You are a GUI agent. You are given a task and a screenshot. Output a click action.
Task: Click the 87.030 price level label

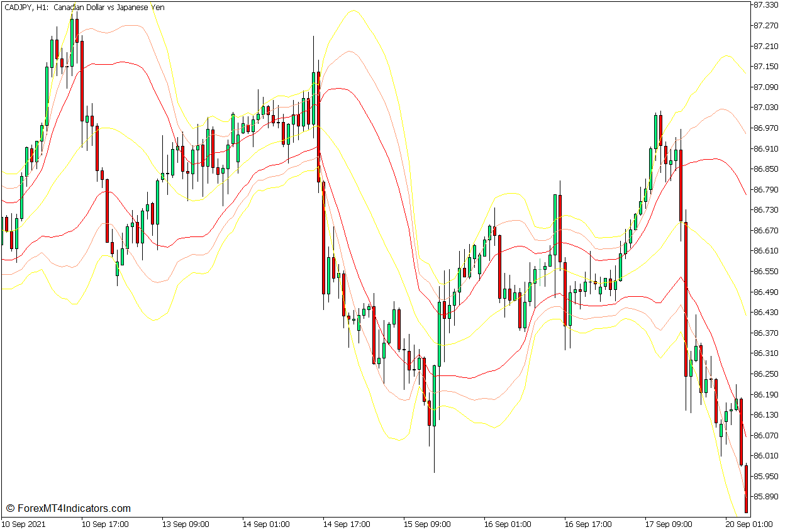[x=765, y=108]
